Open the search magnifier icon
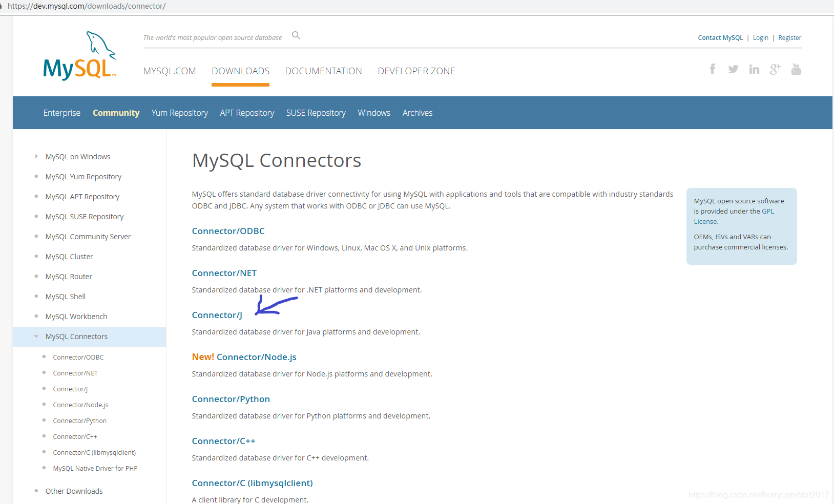 (x=296, y=35)
